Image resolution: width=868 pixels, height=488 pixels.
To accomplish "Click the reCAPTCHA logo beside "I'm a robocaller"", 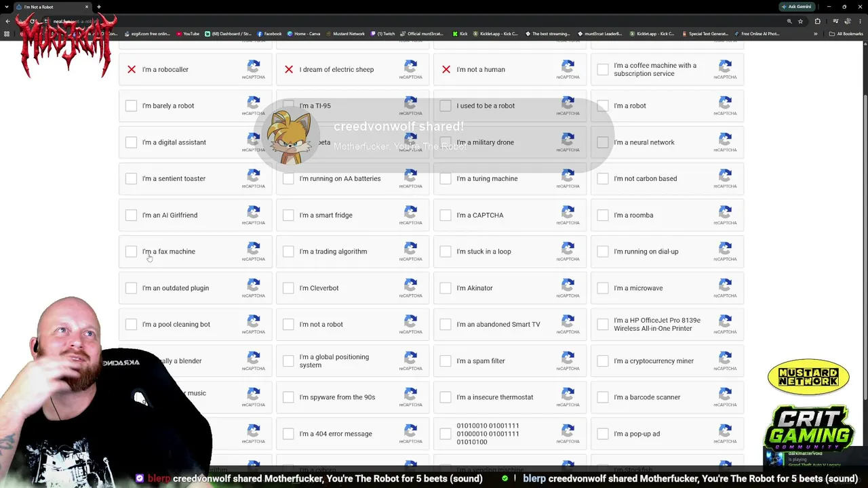I will (x=254, y=66).
